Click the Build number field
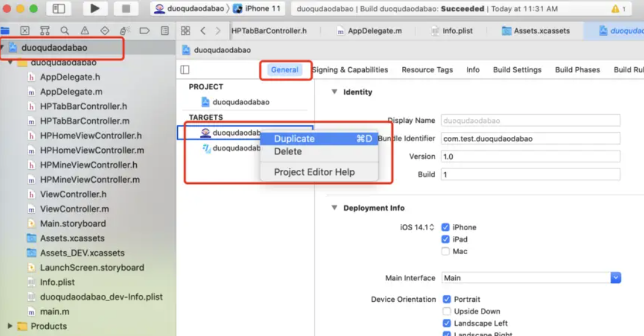The height and width of the screenshot is (336, 644). pyautogui.click(x=530, y=175)
